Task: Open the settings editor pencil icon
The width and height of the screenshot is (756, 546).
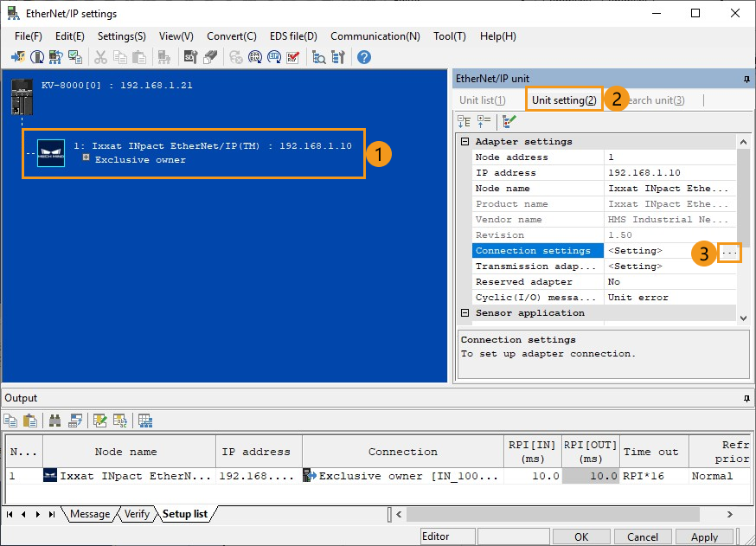Action: click(x=509, y=120)
